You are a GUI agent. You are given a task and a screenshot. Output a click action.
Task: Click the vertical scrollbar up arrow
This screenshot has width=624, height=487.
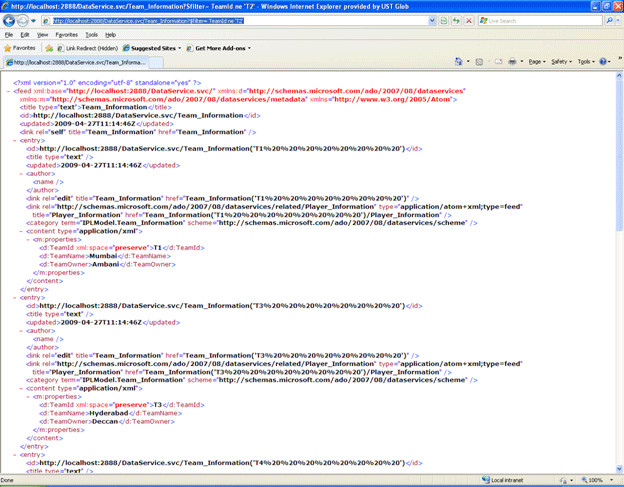click(x=619, y=75)
